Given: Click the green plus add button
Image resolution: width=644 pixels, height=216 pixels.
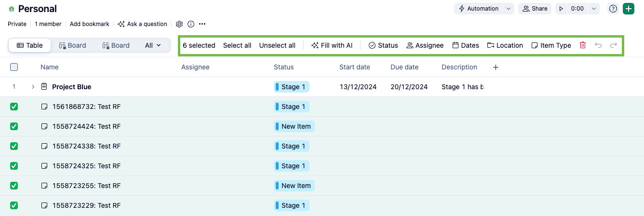Looking at the screenshot, I should (x=628, y=9).
